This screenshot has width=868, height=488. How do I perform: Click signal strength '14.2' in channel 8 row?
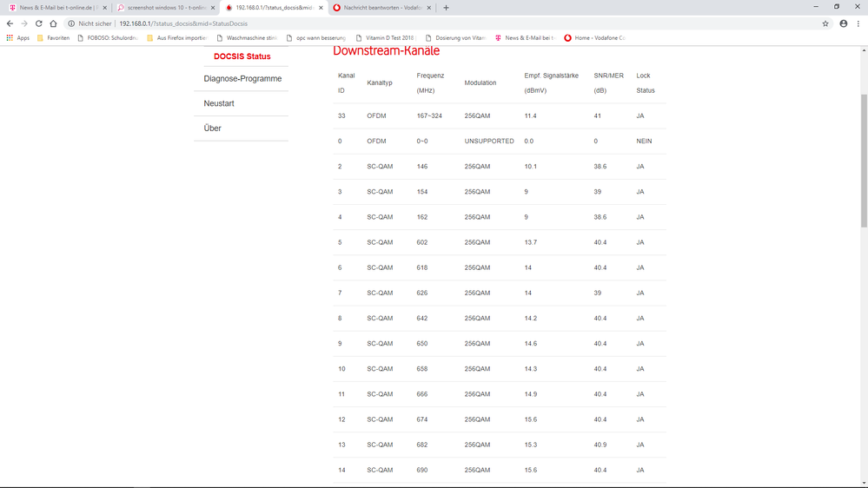tap(530, 319)
